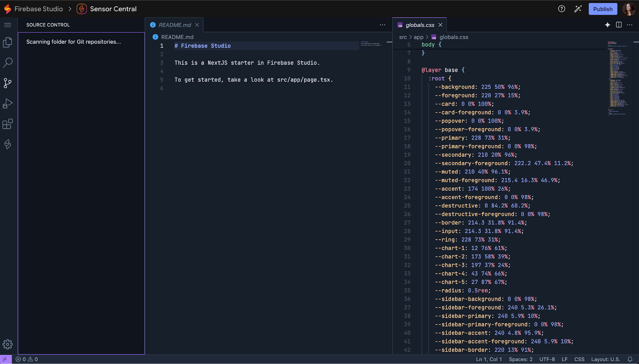Click the '--destructive: 0 84.2% 60.2%' line

click(483, 206)
